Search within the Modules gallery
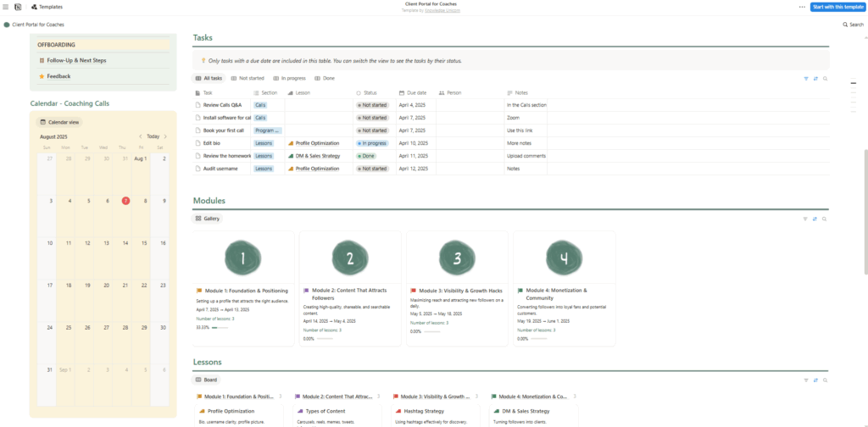Screen dimensions: 868x427 point(824,219)
